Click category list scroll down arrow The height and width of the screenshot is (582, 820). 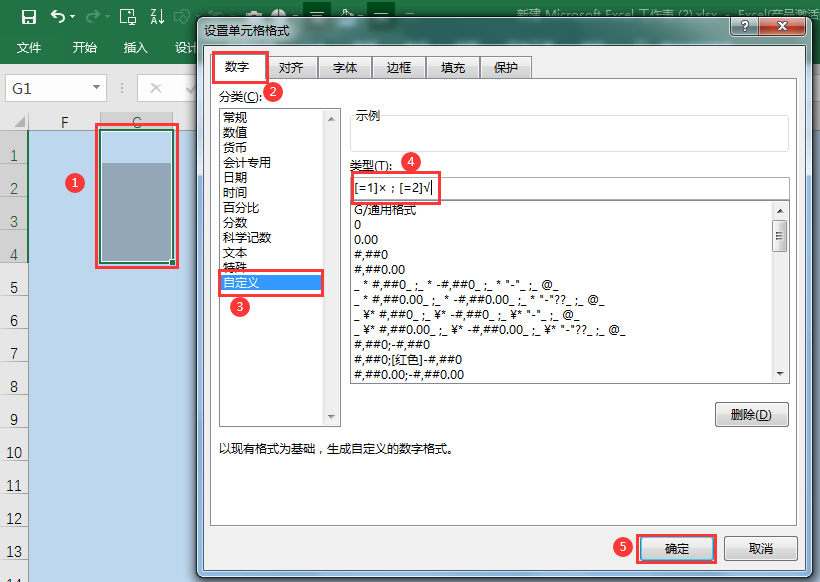click(x=332, y=417)
